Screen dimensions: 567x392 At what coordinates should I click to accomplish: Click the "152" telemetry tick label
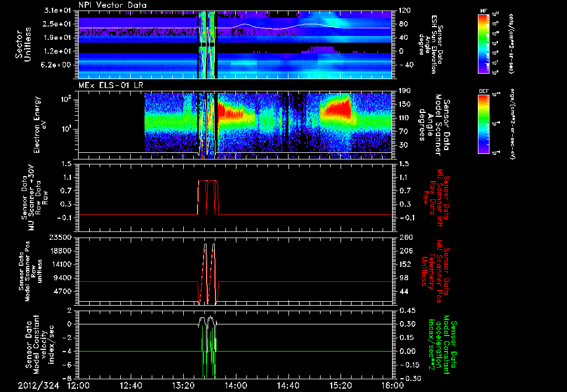point(405,264)
